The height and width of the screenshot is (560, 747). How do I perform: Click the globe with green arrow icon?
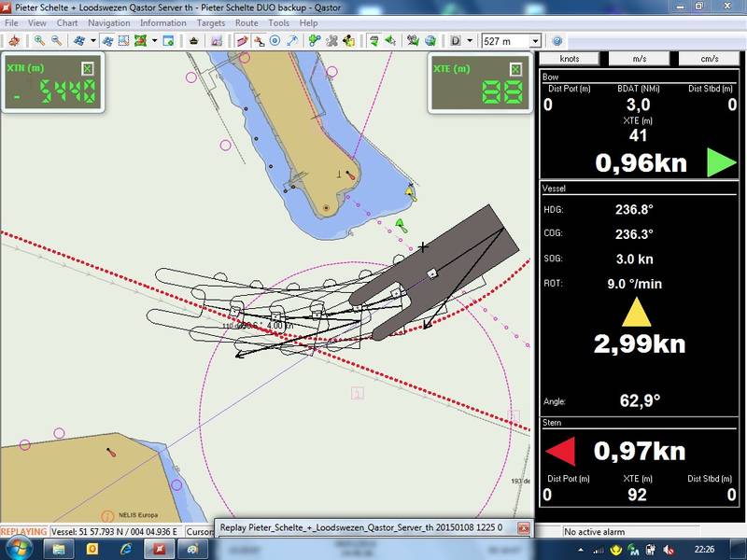click(x=430, y=41)
